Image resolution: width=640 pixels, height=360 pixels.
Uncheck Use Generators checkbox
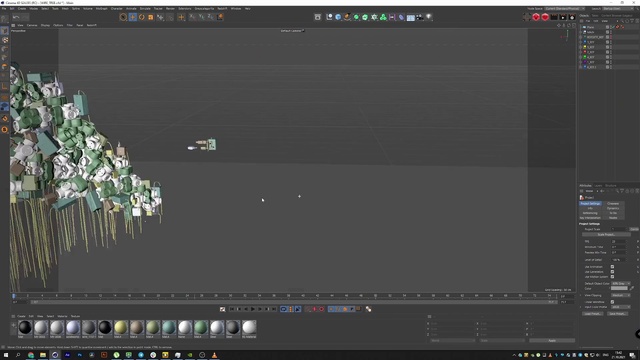click(612, 271)
